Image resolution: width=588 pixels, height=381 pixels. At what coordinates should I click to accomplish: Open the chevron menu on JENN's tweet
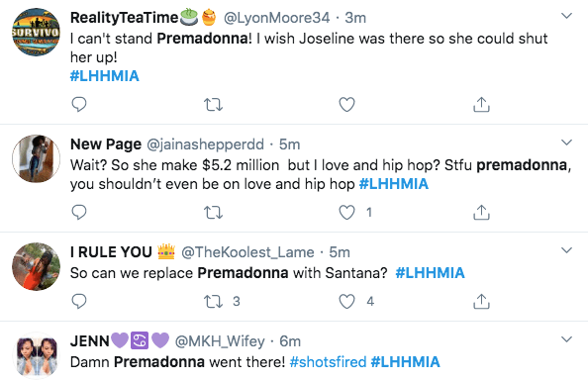(566, 339)
